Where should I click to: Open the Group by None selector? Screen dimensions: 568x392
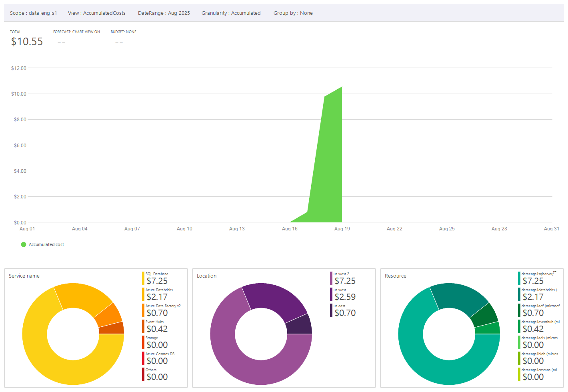pos(293,13)
